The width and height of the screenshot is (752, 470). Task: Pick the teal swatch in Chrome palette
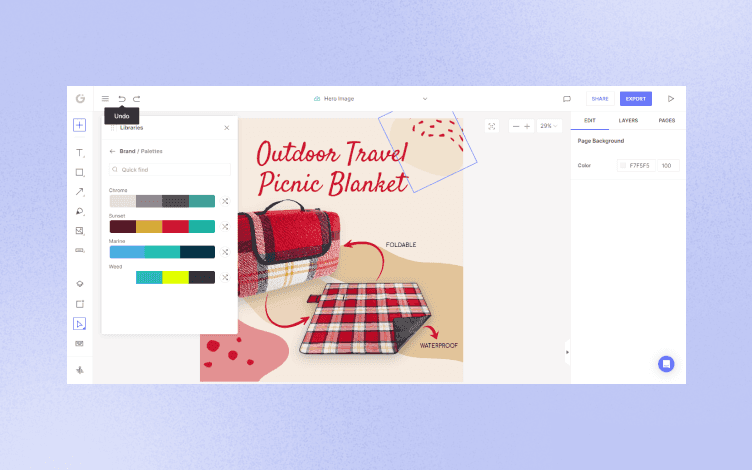[201, 201]
